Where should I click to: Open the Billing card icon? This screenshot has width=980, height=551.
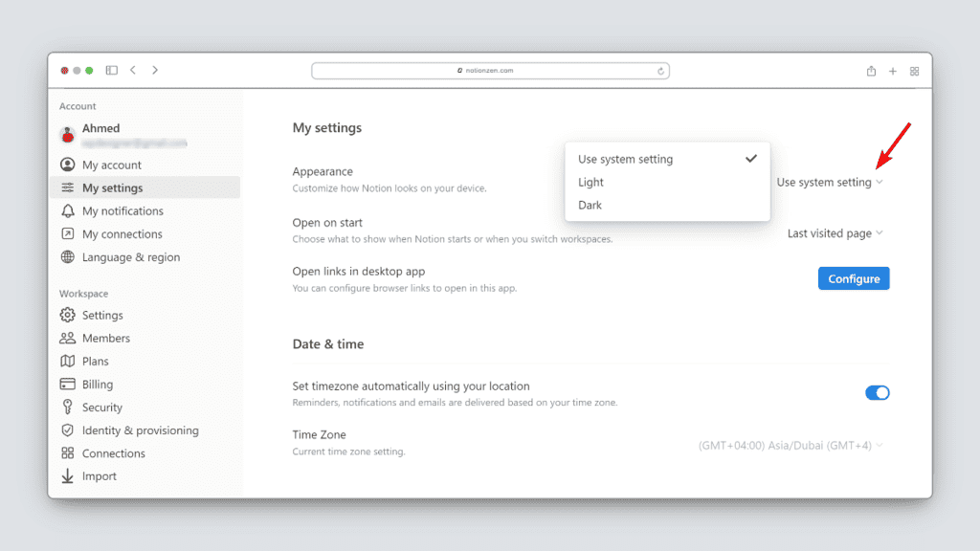coord(67,384)
